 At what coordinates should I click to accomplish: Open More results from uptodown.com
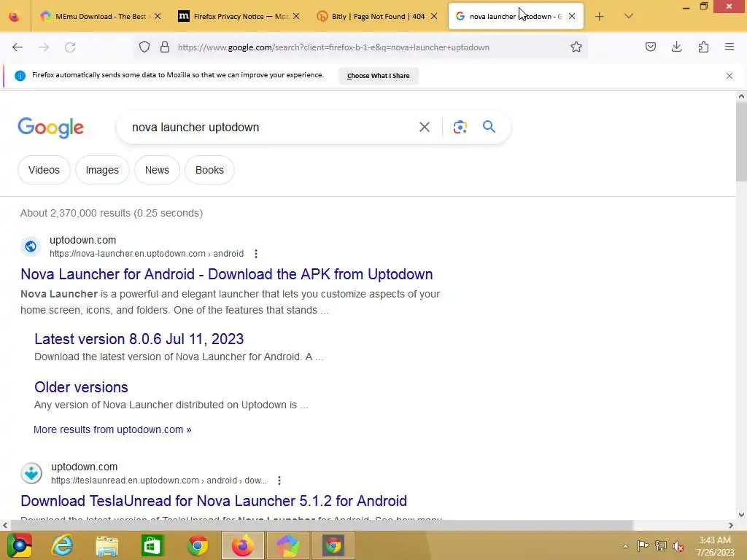112,429
